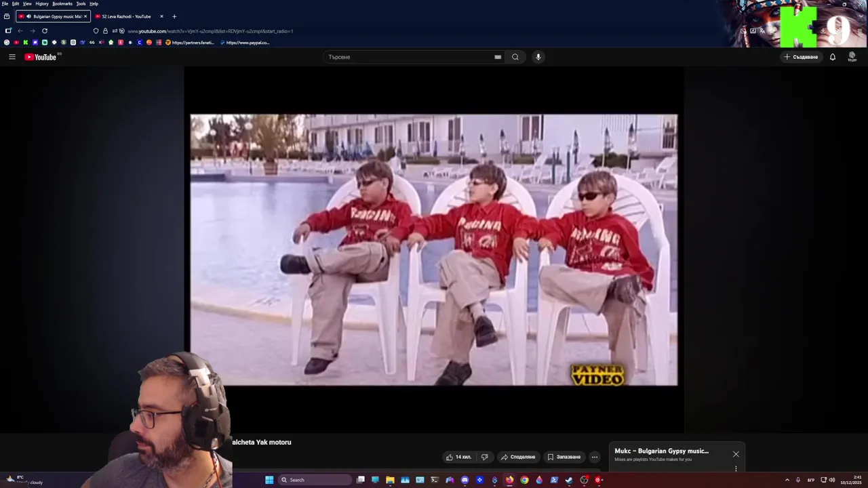
Task: Open Firefox Tools menu
Action: pyautogui.click(x=81, y=3)
